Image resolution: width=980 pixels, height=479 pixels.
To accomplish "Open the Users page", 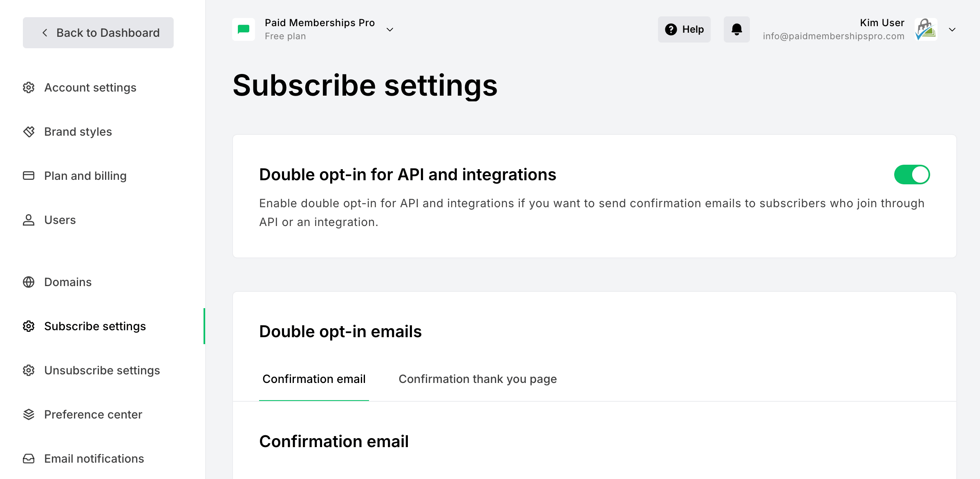I will 60,220.
